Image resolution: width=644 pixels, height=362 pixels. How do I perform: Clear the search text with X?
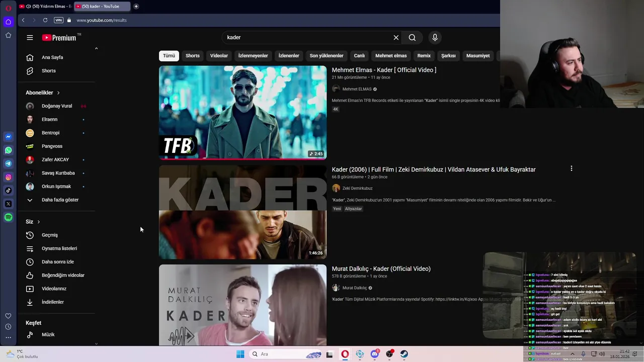[396, 37]
